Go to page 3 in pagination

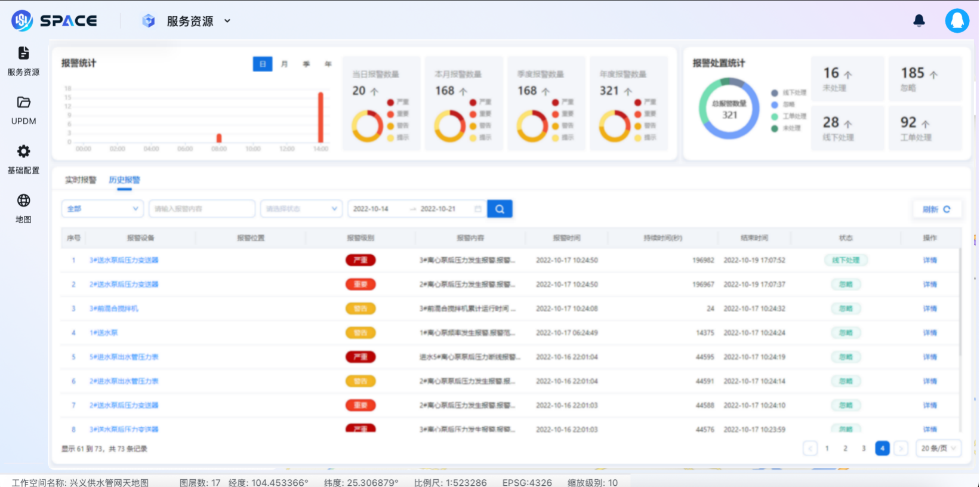point(864,448)
